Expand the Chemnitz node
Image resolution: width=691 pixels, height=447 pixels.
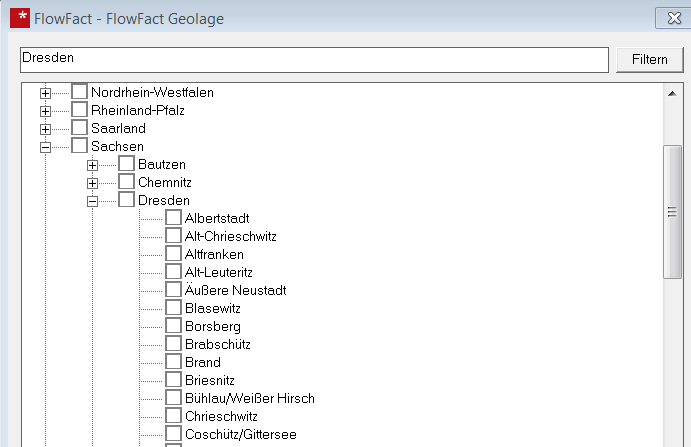pos(92,183)
